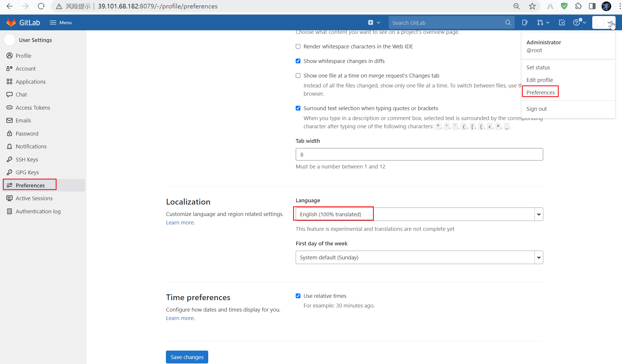Click the Tab width input field

(x=419, y=154)
